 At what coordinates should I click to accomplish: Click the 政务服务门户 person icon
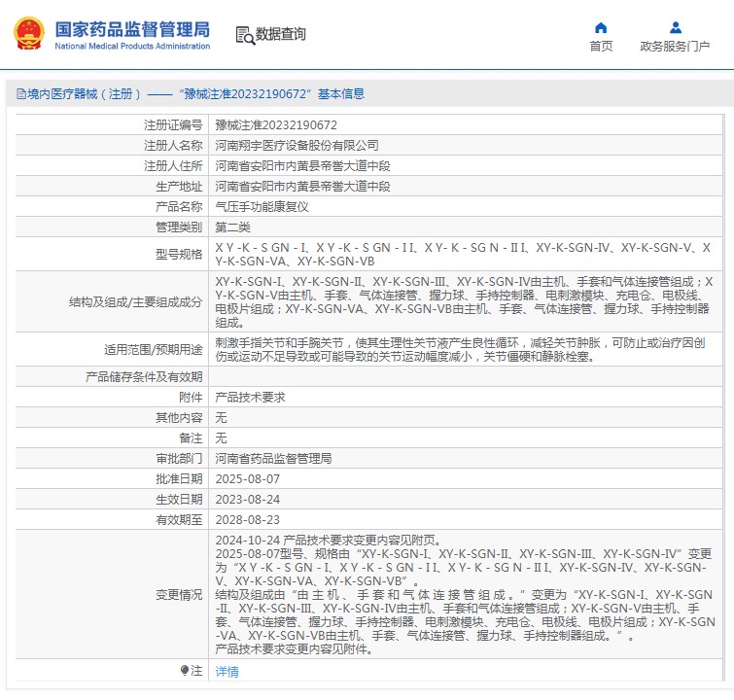pyautogui.click(x=675, y=27)
